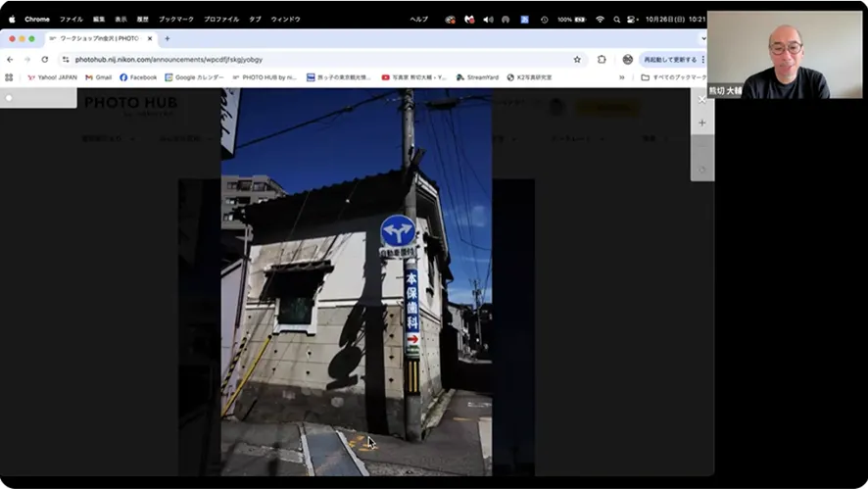Click the browser back arrow
The image size is (868, 489).
pyautogui.click(x=10, y=59)
